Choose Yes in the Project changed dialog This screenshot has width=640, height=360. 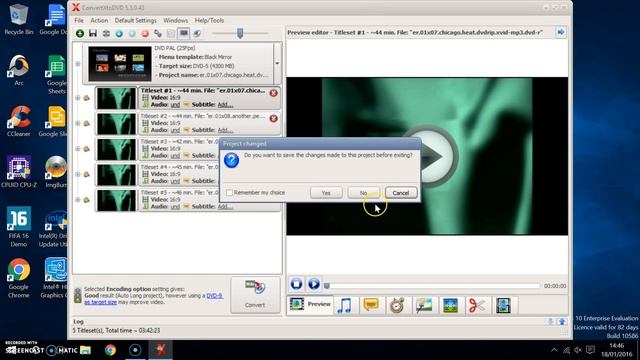[x=326, y=193]
